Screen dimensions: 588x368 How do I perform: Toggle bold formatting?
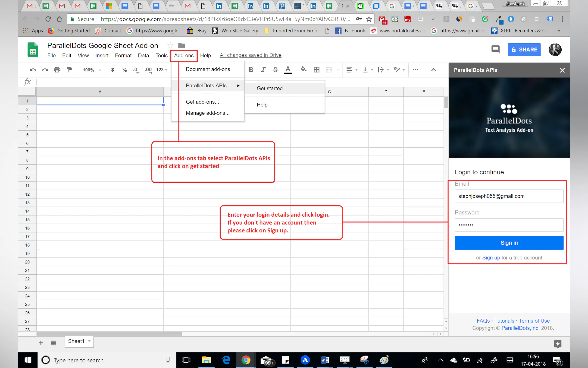pos(251,70)
